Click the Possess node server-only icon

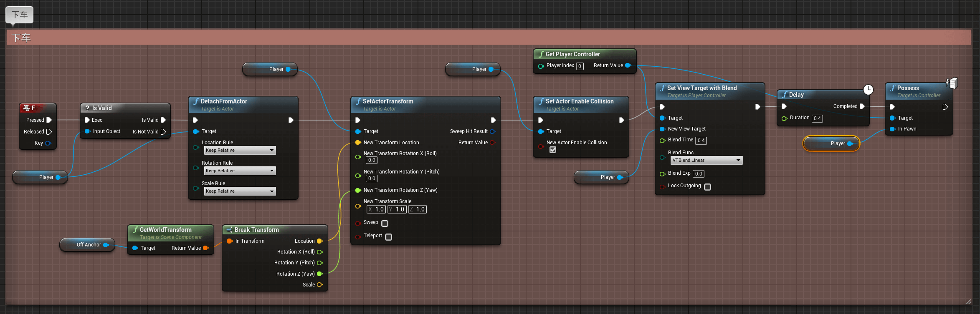952,83
